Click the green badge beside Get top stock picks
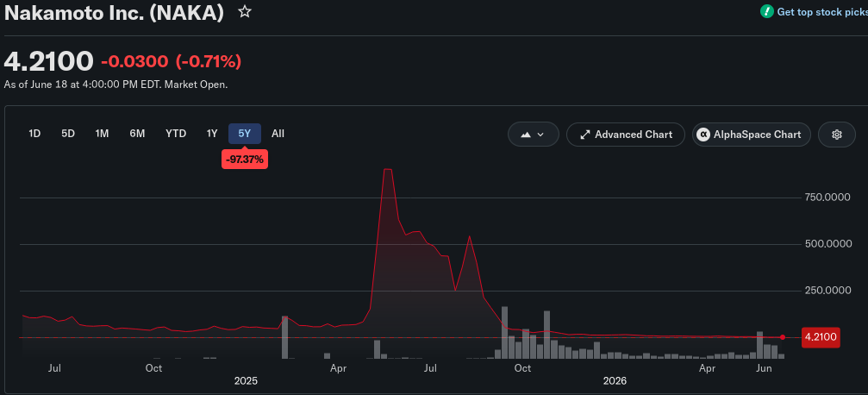The height and width of the screenshot is (395, 868). [x=766, y=11]
